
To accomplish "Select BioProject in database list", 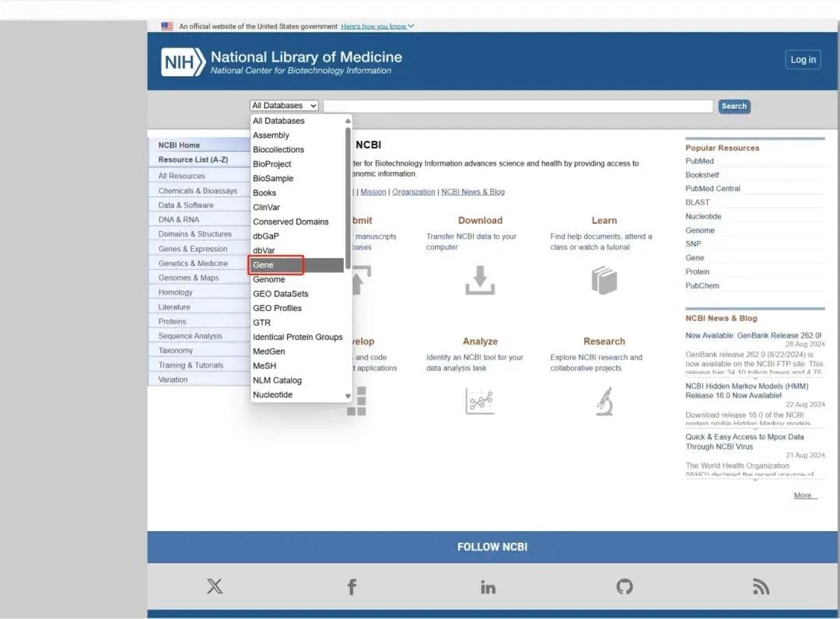I will tap(297, 164).
